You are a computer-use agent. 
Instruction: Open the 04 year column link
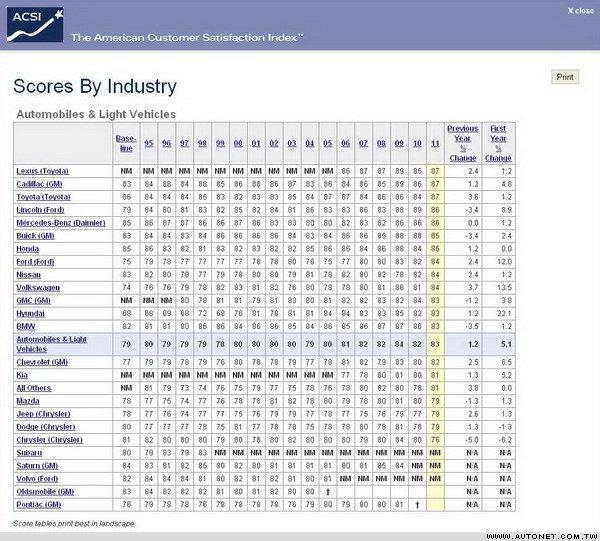click(310, 143)
